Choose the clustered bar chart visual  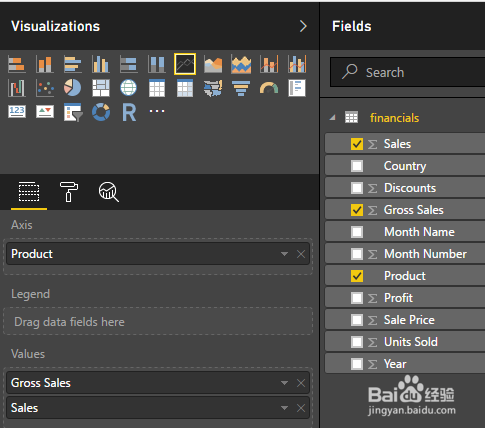[73, 64]
